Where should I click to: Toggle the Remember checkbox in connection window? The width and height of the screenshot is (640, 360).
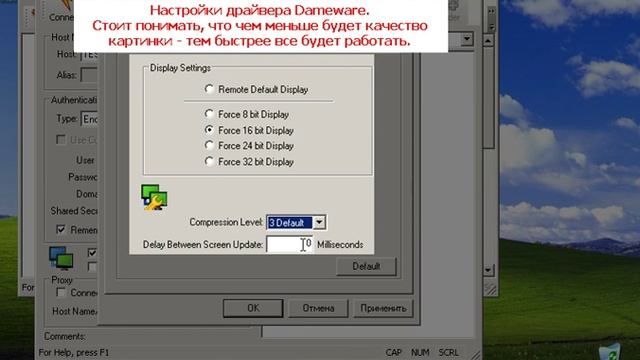pos(61,230)
